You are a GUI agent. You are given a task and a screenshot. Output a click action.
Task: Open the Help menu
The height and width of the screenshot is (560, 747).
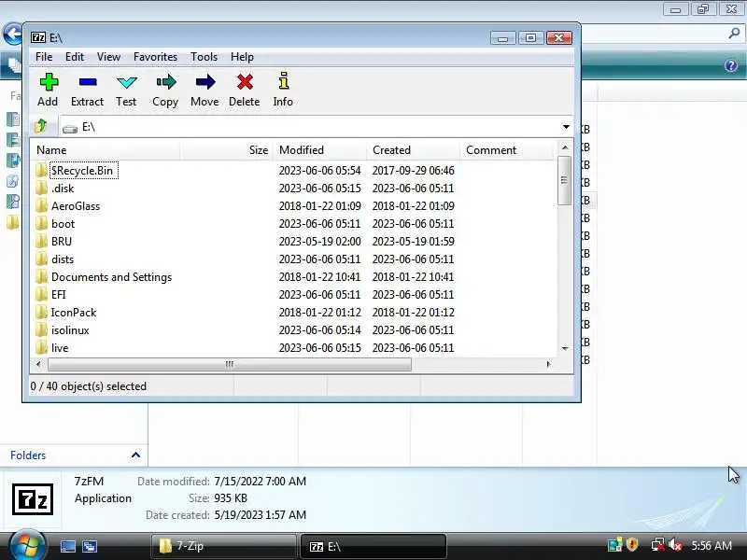(x=242, y=57)
